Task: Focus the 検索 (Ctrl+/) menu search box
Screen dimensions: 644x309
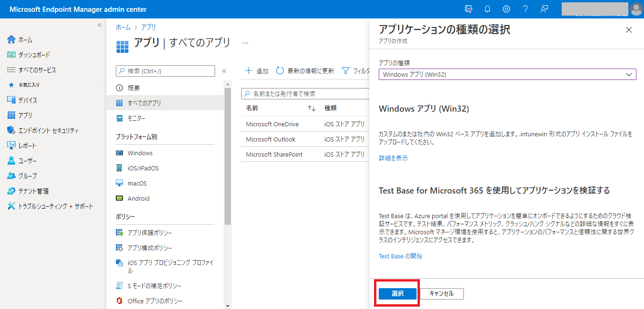Action: pos(165,71)
